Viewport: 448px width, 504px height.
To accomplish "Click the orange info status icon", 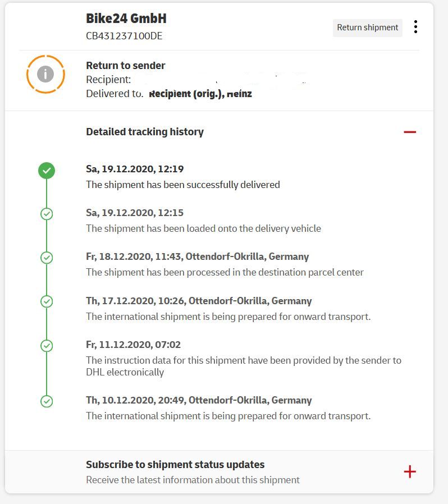I will click(45, 74).
